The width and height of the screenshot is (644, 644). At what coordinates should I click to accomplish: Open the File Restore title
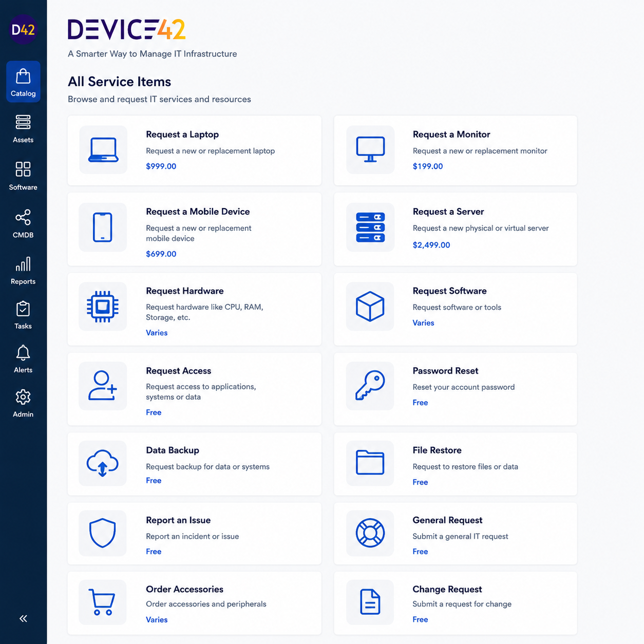(437, 450)
